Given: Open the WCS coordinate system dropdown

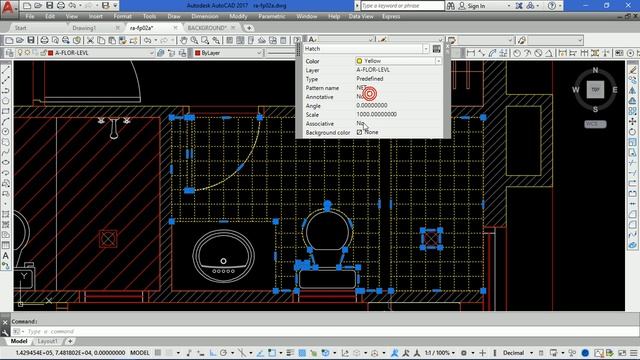Looking at the screenshot, I should click(596, 124).
